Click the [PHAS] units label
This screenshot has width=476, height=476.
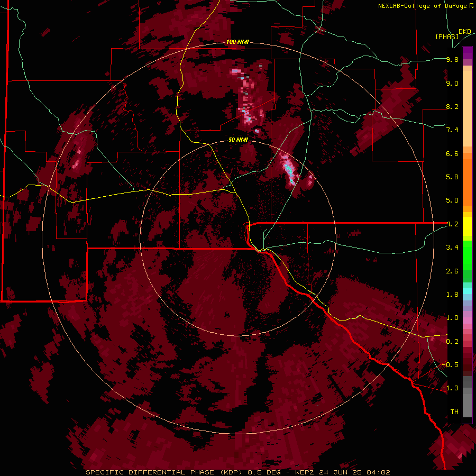tap(447, 36)
